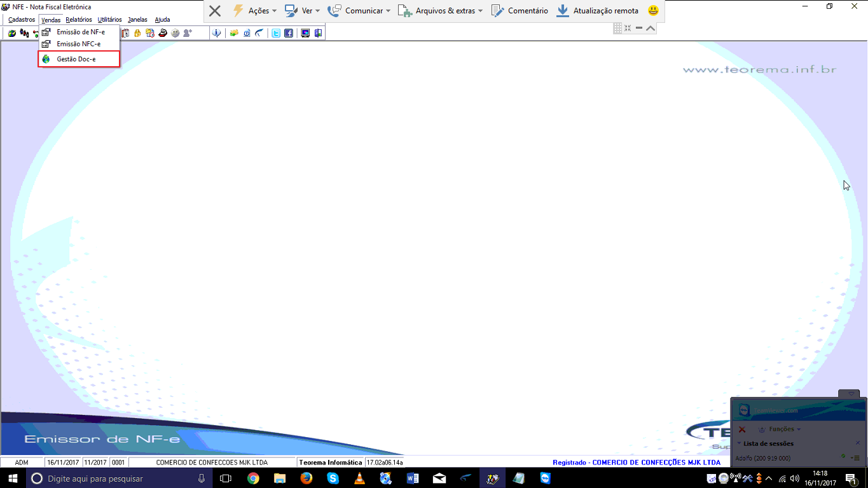
Task: Click the monitor toolbar icon
Action: (x=305, y=33)
